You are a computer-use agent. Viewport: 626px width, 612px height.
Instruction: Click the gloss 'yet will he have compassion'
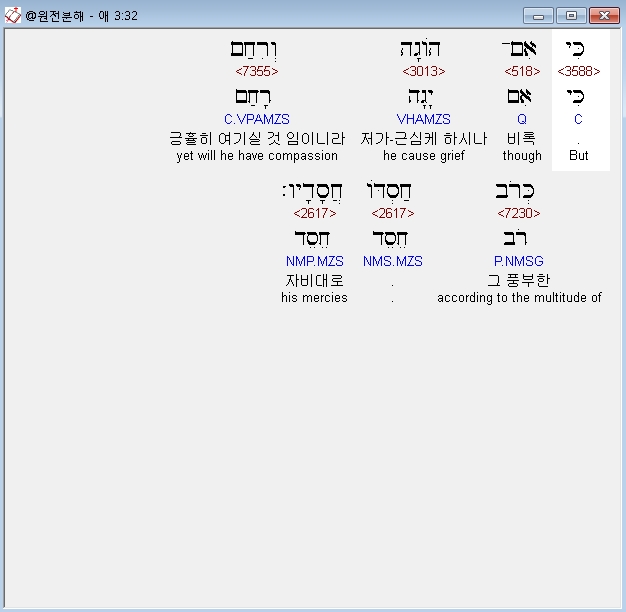point(257,156)
